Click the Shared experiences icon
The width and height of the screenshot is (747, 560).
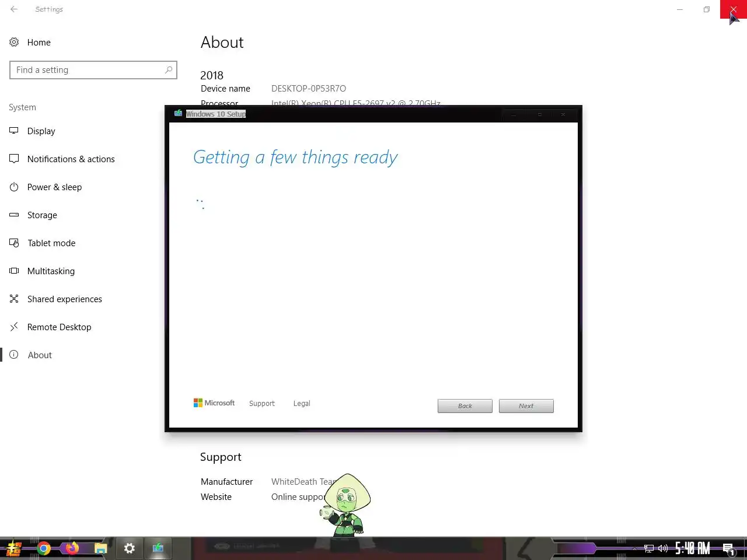tap(14, 299)
